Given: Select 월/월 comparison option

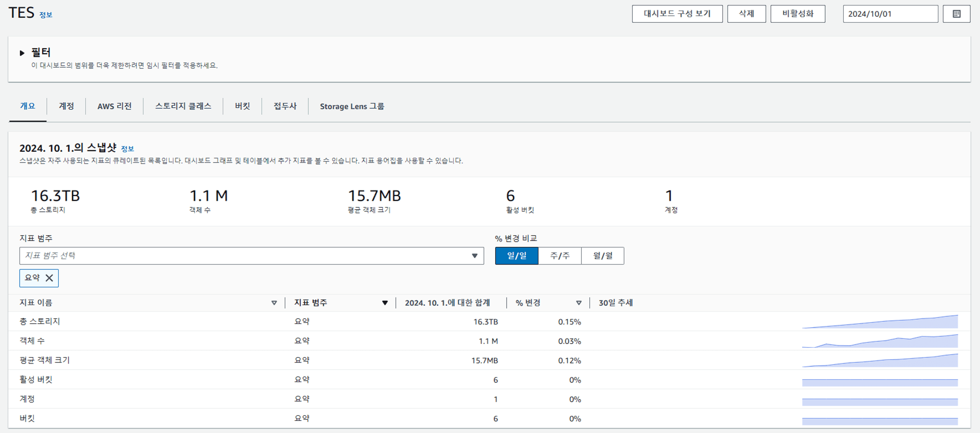Looking at the screenshot, I should (603, 256).
